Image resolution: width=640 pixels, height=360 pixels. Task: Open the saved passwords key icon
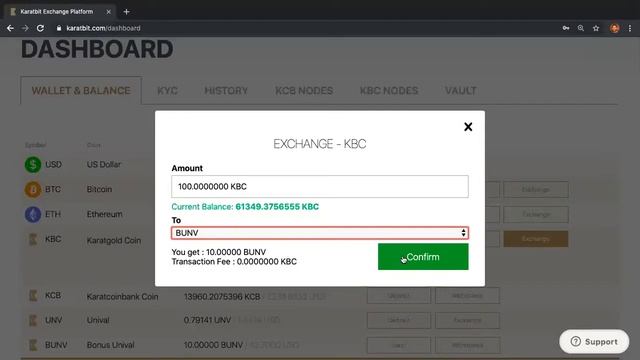point(566,28)
